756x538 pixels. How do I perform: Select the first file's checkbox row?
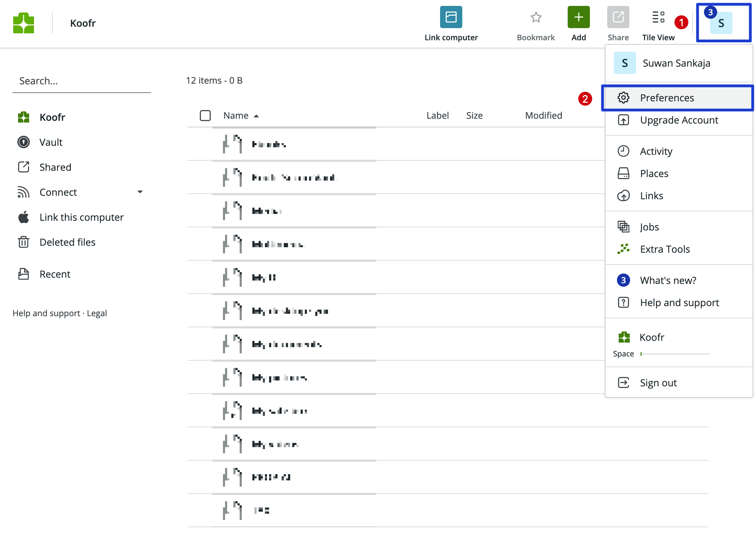coord(205,144)
